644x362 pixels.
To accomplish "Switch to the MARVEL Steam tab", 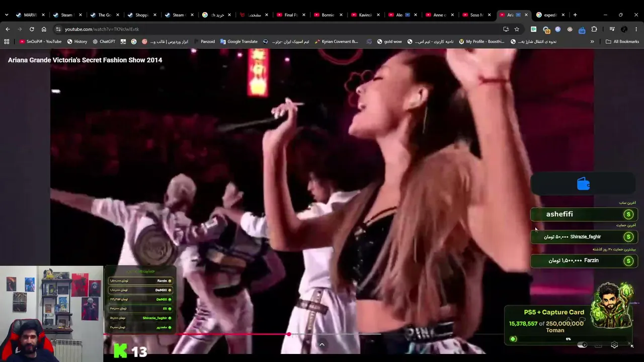I will 30,15.
